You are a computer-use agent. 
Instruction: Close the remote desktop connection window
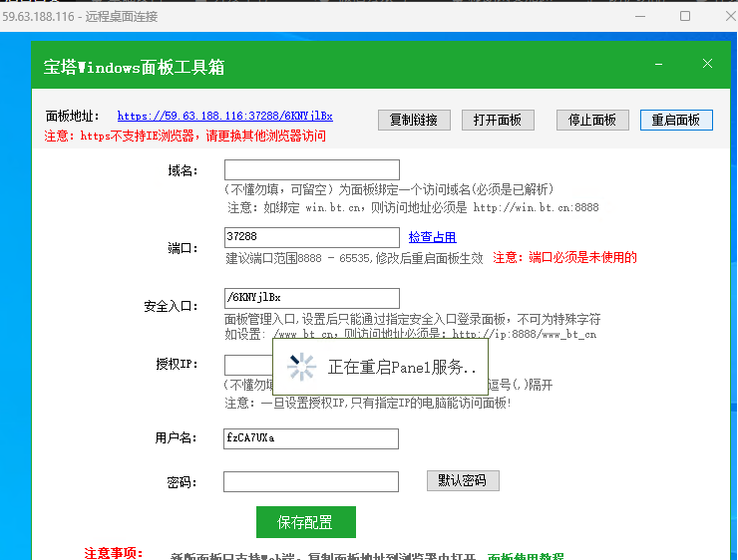(730, 17)
